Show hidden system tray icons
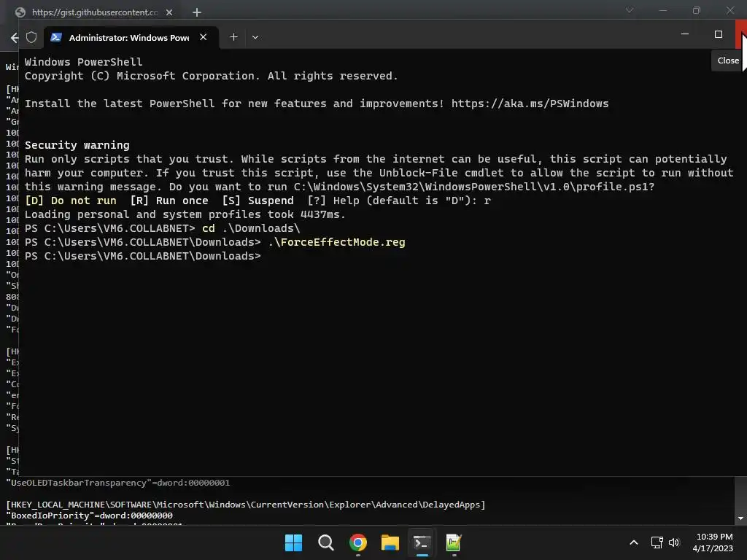The height and width of the screenshot is (560, 747). coord(634,542)
